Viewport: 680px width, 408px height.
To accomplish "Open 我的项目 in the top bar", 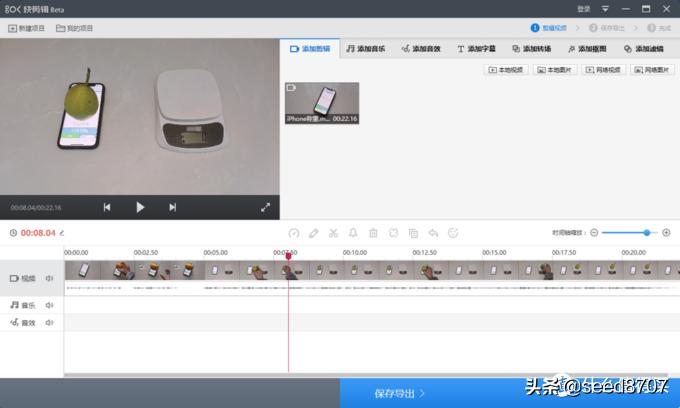I will [x=75, y=28].
